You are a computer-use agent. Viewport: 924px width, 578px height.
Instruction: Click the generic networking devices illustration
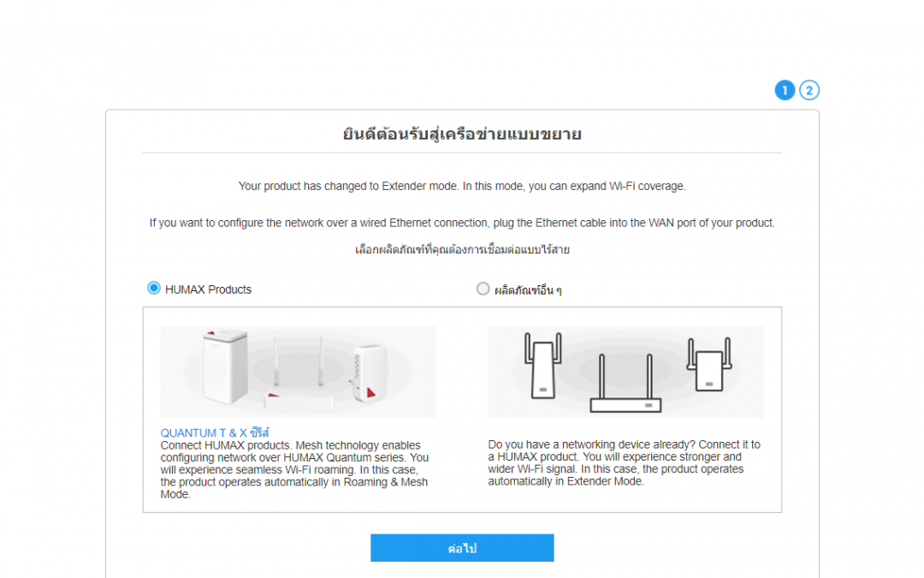pyautogui.click(x=625, y=372)
